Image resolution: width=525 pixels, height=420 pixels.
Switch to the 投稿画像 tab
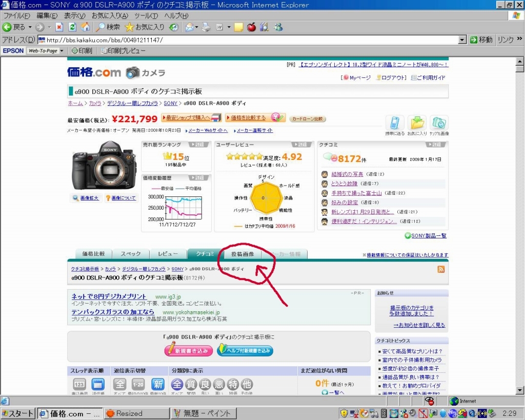(x=243, y=254)
